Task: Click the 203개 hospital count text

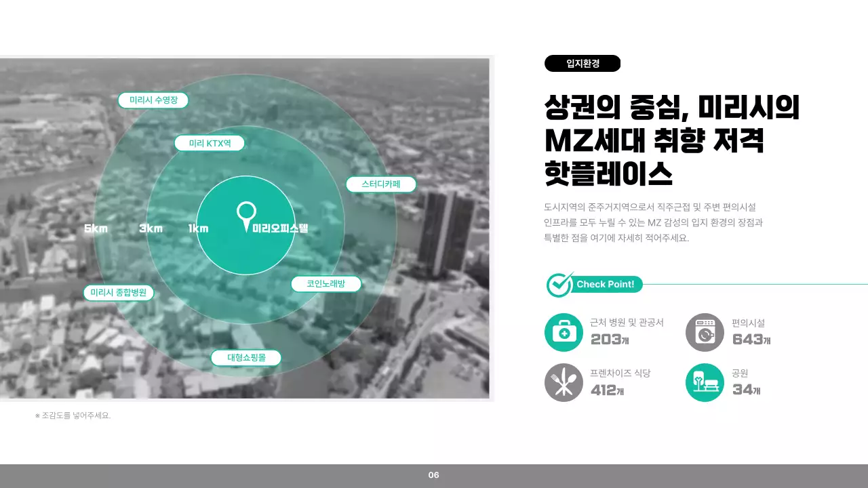Action: pyautogui.click(x=608, y=340)
